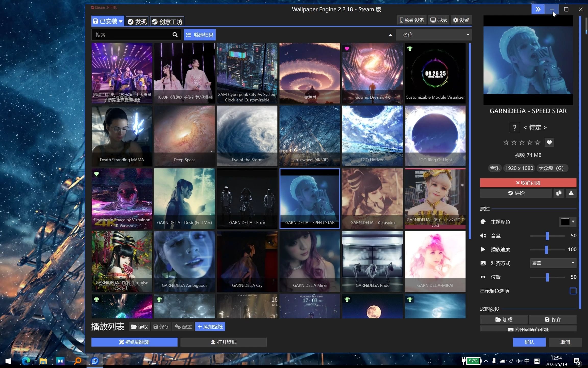588x368 pixels.
Task: Click the 取消 button
Action: [565, 342]
